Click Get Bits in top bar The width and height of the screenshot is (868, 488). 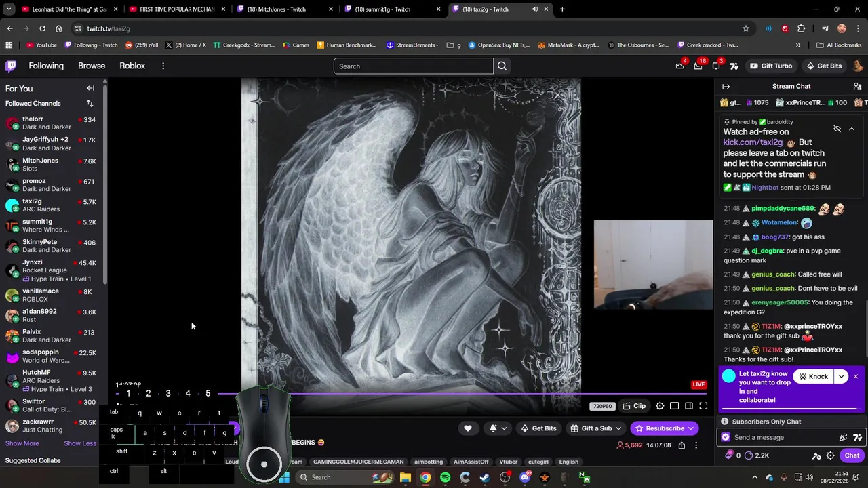click(824, 66)
